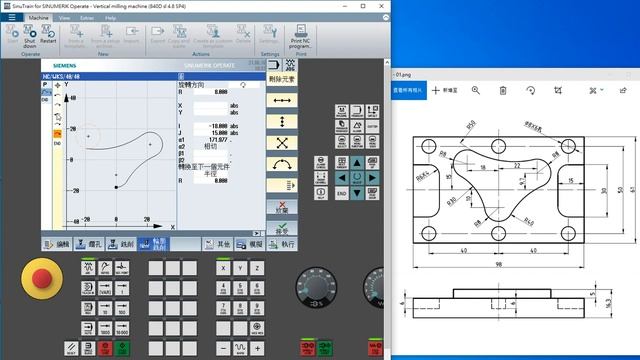Select the Y axis key
Image resolution: width=640 pixels, height=360 pixels.
[240, 268]
